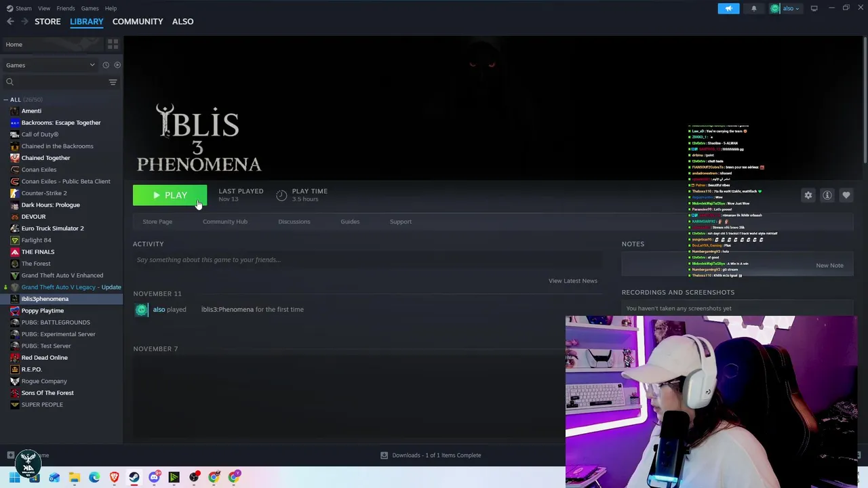
Task: Select PUBG: BATTLEGROUNDS entry
Action: (x=56, y=323)
